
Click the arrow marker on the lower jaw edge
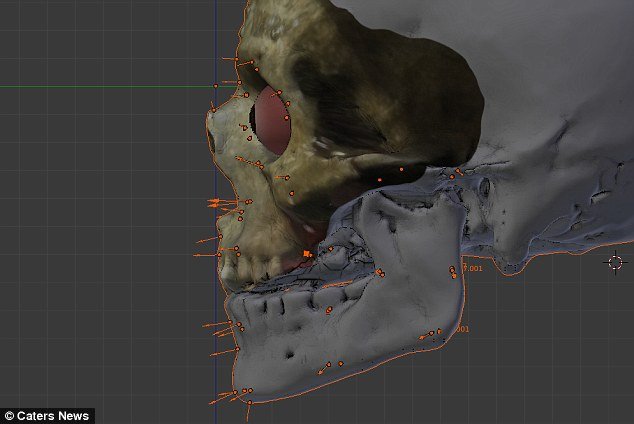[322, 371]
